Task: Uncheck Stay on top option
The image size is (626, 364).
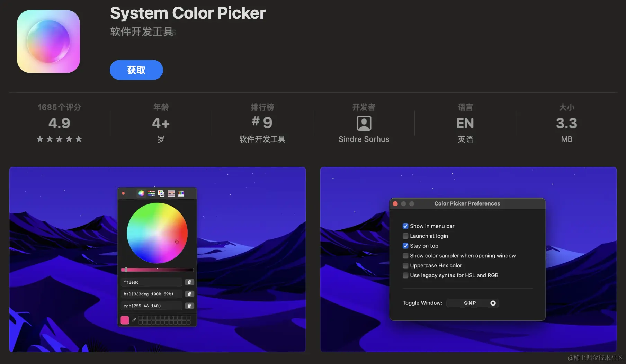Action: point(405,246)
